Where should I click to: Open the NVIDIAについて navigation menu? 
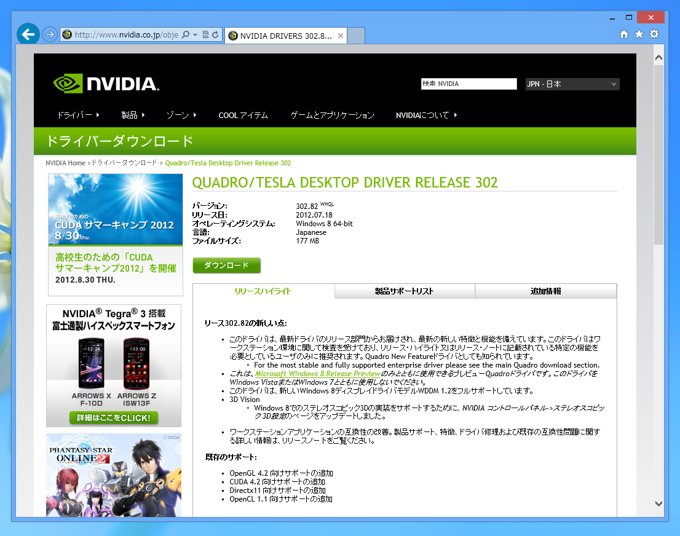tap(426, 115)
